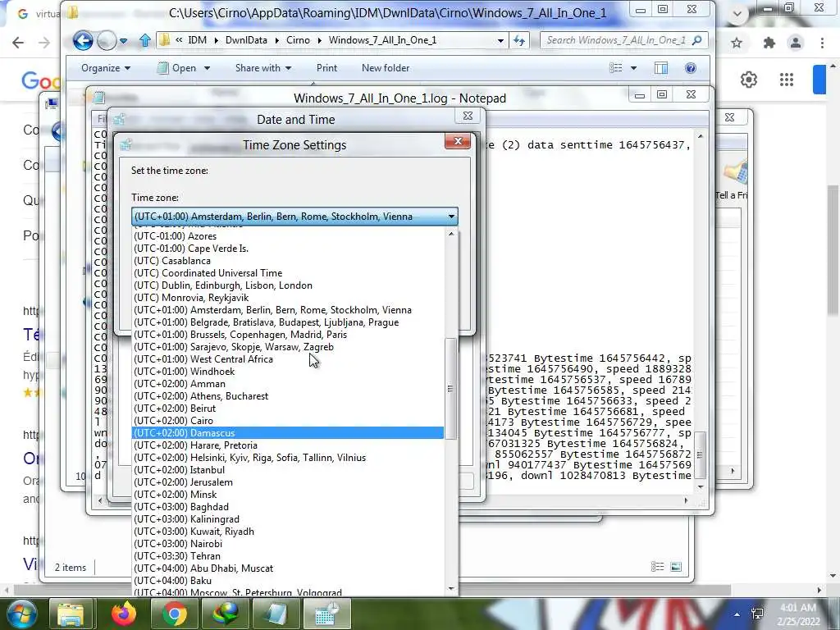Click scroll-up arrow of time zone list

pos(451,234)
